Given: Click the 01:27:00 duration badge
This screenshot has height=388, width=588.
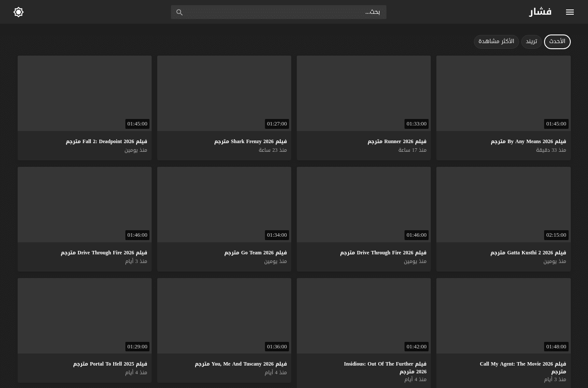Looking at the screenshot, I should pyautogui.click(x=277, y=124).
